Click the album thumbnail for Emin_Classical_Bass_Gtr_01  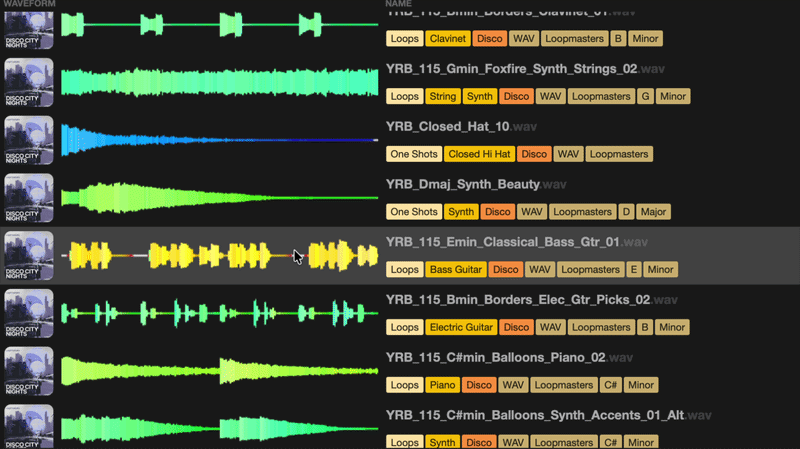(x=29, y=255)
